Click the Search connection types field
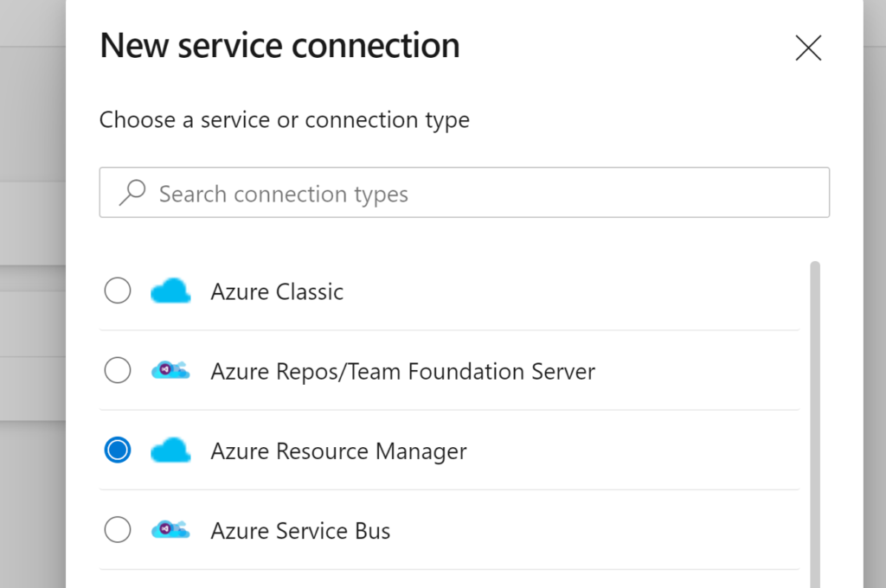The height and width of the screenshot is (588, 886). click(465, 193)
